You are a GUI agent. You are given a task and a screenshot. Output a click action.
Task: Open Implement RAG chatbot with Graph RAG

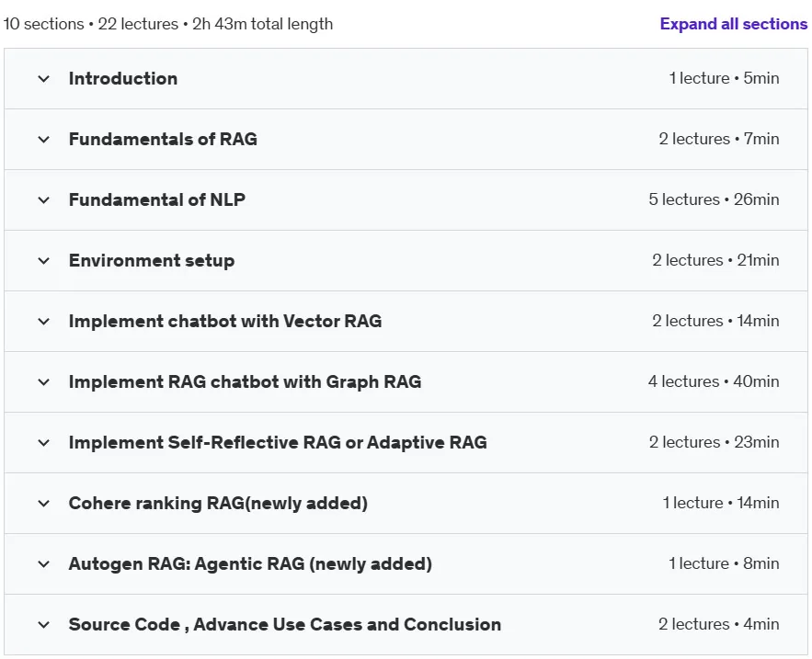tap(245, 382)
